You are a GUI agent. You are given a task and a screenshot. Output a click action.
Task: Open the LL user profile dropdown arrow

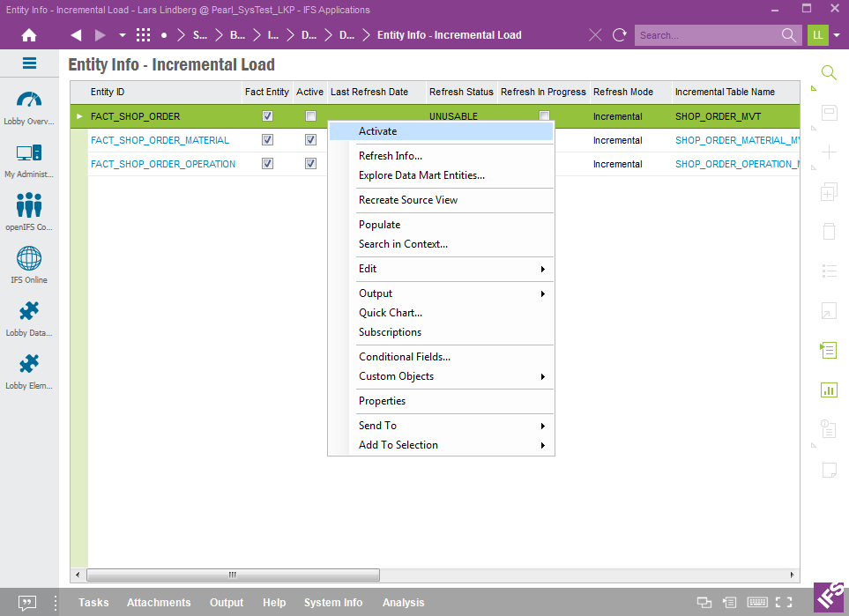click(x=837, y=35)
